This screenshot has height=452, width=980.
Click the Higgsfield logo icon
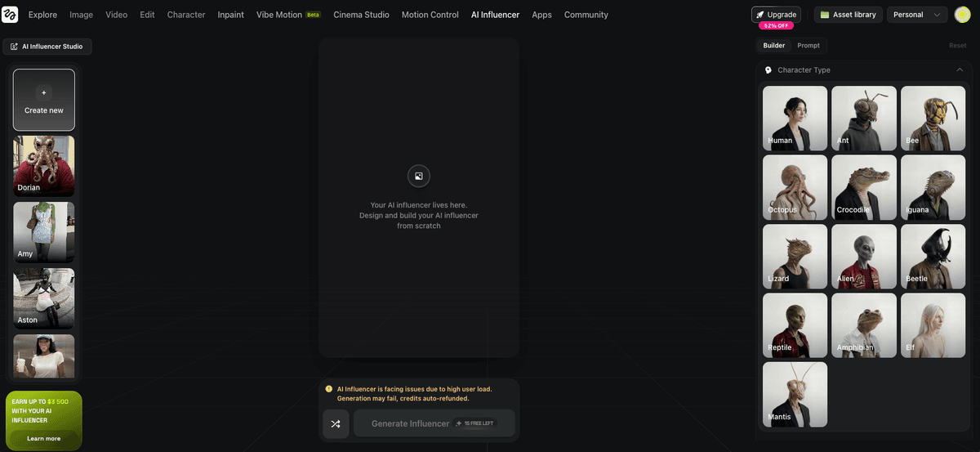coord(10,15)
